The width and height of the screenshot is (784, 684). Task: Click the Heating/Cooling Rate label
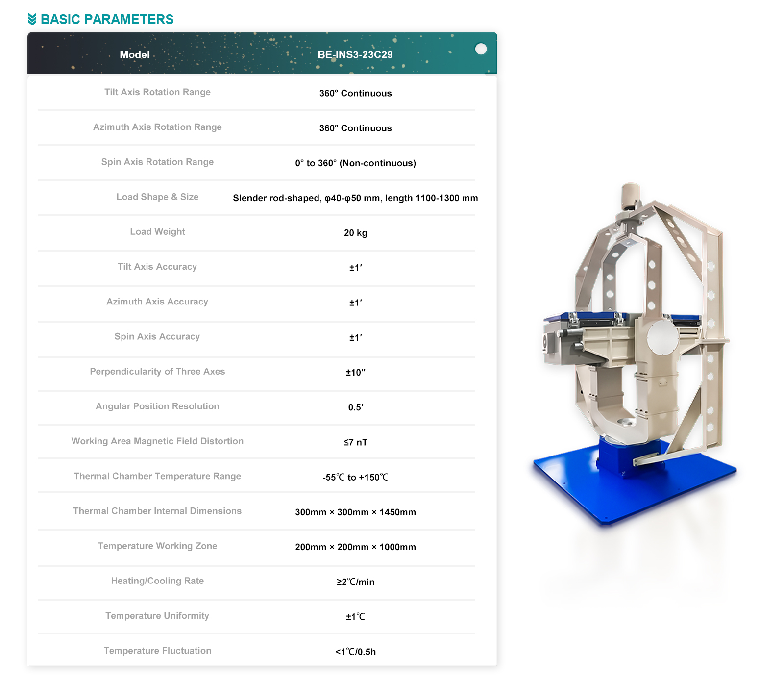pyautogui.click(x=157, y=581)
